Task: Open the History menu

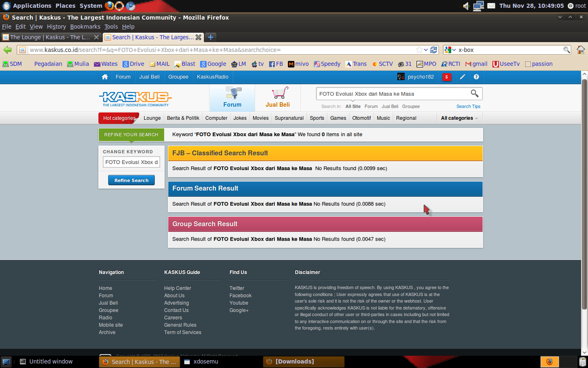Action: pyautogui.click(x=57, y=27)
